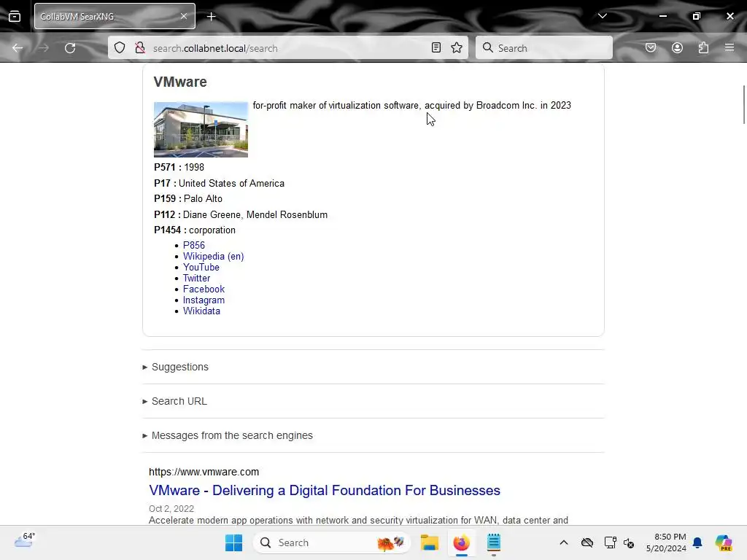Click the P112 Diane Greene row
Screen dimensions: 747x560
tap(241, 215)
